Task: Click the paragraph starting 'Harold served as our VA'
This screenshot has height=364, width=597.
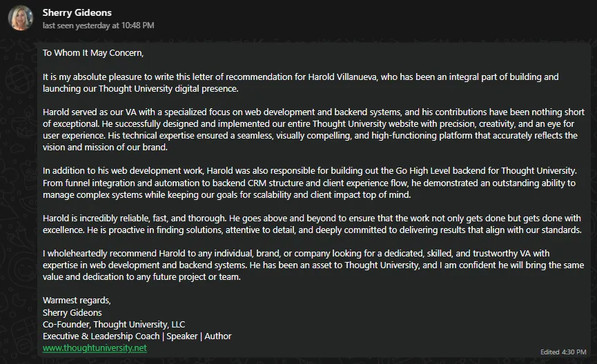Action: (313, 130)
